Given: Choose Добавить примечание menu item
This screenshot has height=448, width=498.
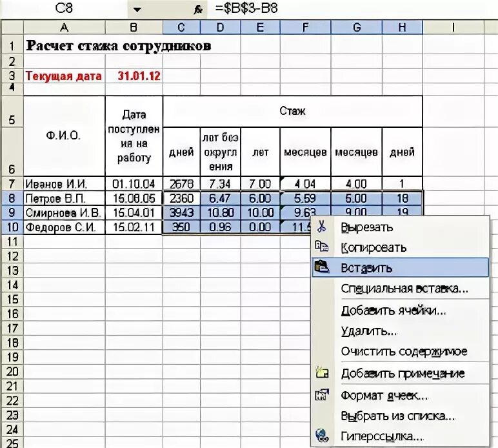Looking at the screenshot, I should [400, 373].
